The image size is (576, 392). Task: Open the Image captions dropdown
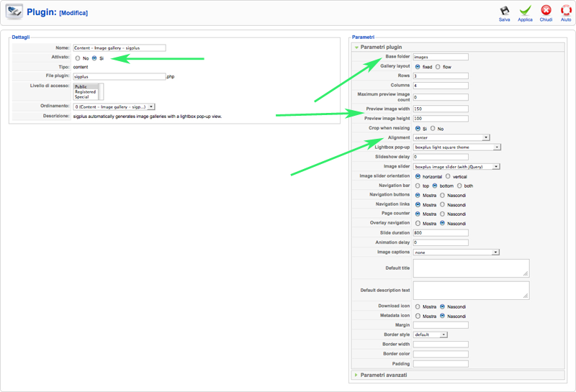pos(456,252)
